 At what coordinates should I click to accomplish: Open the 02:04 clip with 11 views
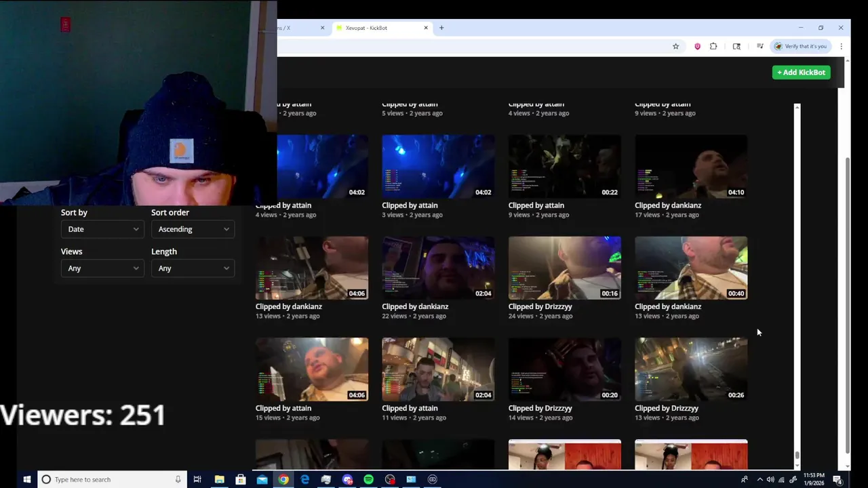(438, 369)
